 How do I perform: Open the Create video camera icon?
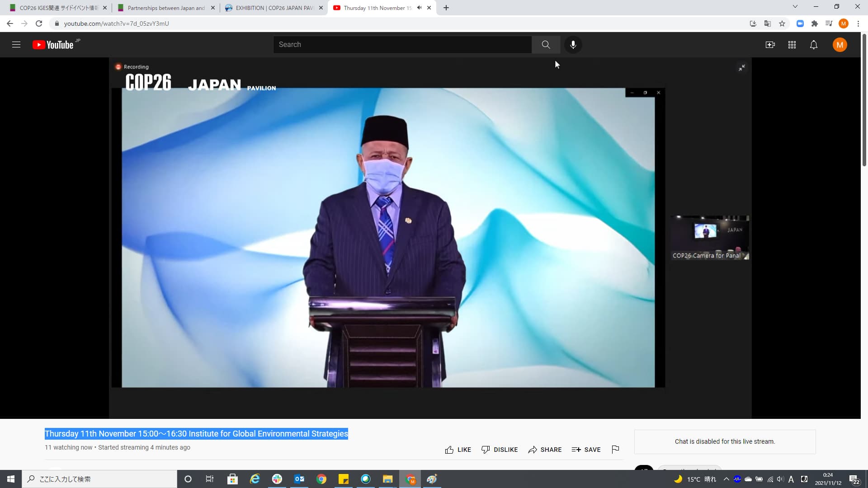[770, 45]
